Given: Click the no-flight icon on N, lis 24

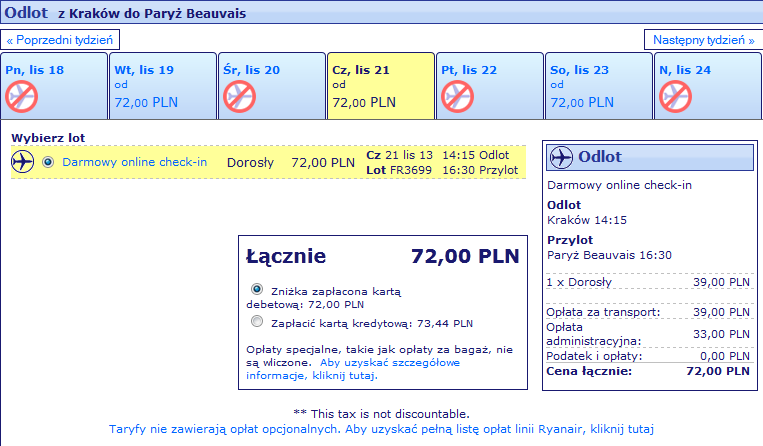Looking at the screenshot, I should pos(675,97).
